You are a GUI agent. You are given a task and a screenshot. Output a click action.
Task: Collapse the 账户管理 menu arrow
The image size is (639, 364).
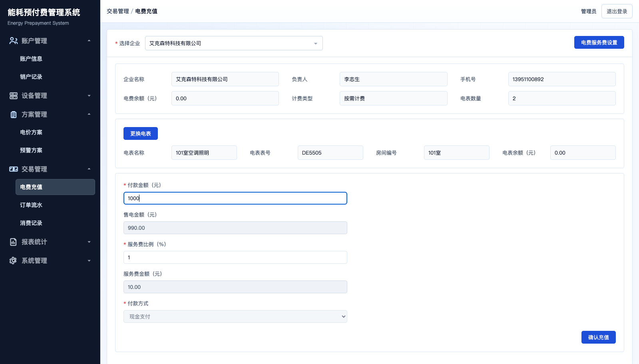point(89,41)
